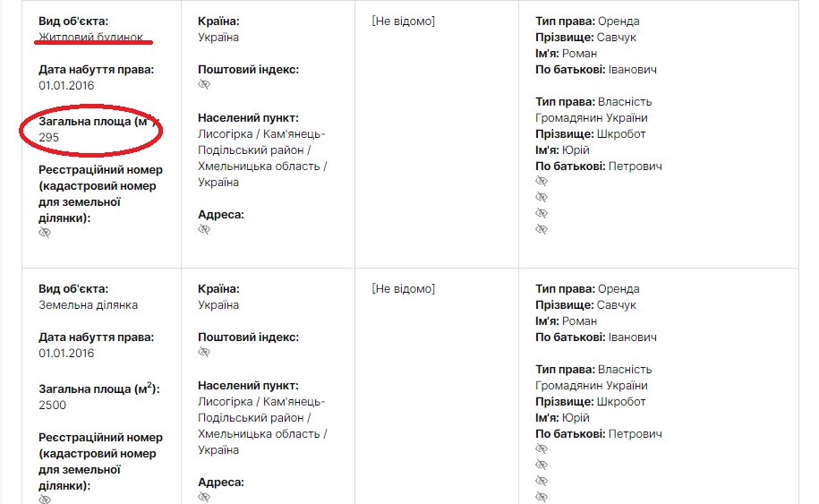Image resolution: width=819 pixels, height=504 pixels.
Task: Click hidden-eye icon under first Поштовий індекс
Action: [204, 85]
